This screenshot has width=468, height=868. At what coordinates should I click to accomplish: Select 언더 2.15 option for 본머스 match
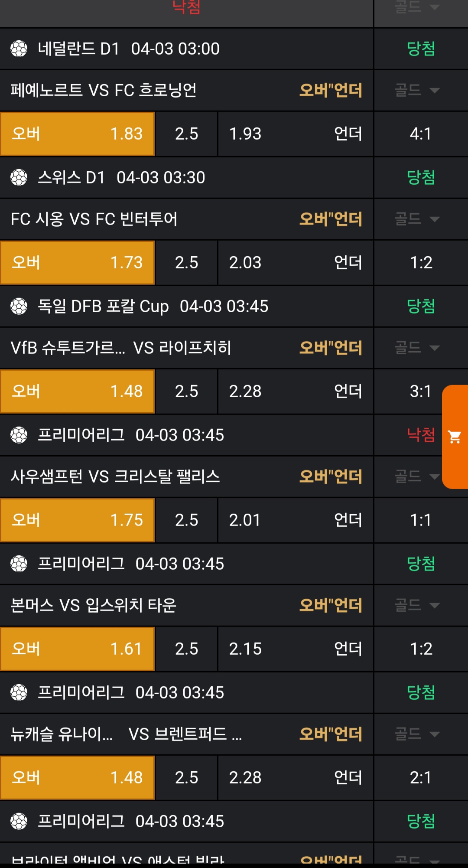296,649
